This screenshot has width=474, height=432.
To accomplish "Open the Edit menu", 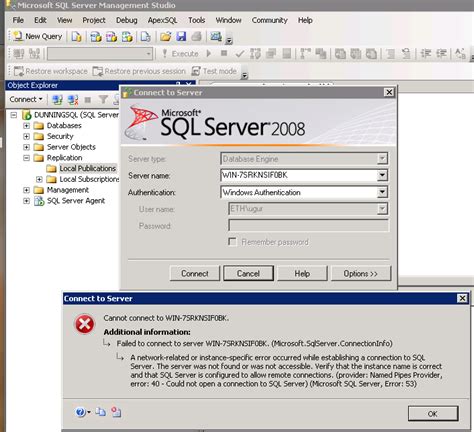I will (40, 20).
